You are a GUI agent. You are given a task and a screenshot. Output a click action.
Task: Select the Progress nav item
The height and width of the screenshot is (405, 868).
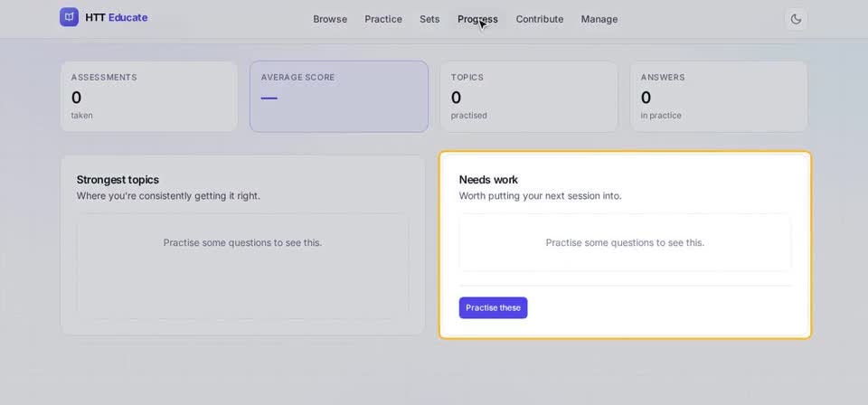[477, 19]
